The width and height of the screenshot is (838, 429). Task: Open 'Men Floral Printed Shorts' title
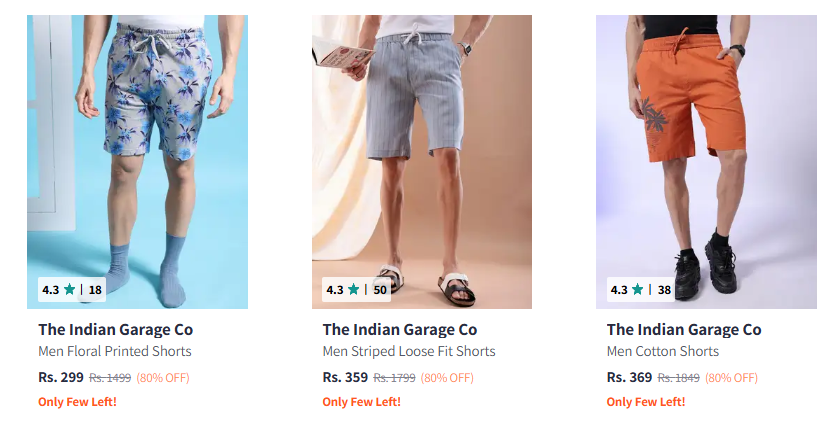(115, 352)
